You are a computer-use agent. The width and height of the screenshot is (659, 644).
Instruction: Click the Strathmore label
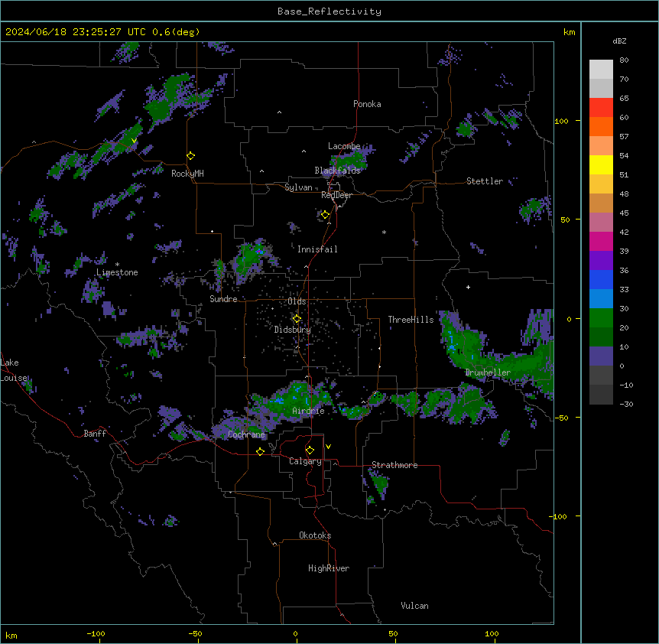[x=394, y=465]
